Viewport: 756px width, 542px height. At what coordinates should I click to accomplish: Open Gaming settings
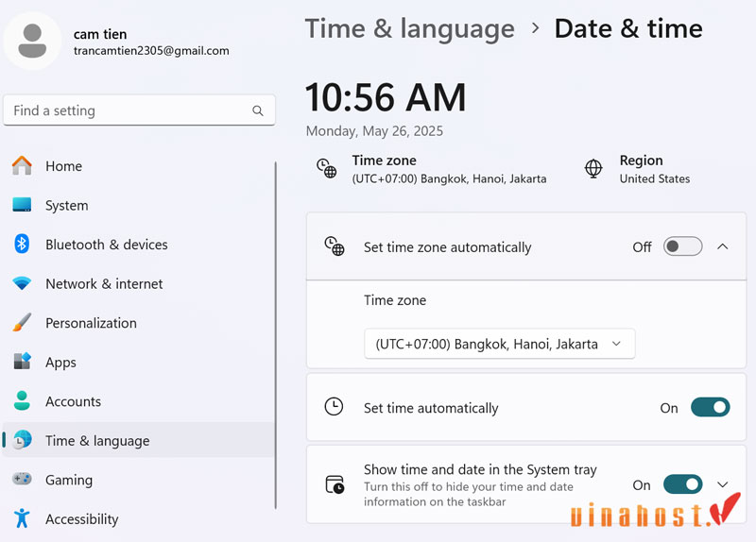[x=139, y=480]
